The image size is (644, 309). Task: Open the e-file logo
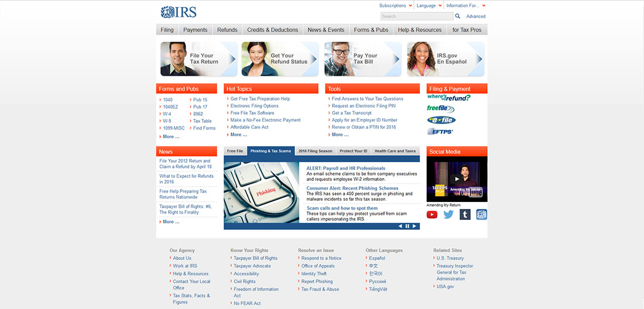click(441, 120)
